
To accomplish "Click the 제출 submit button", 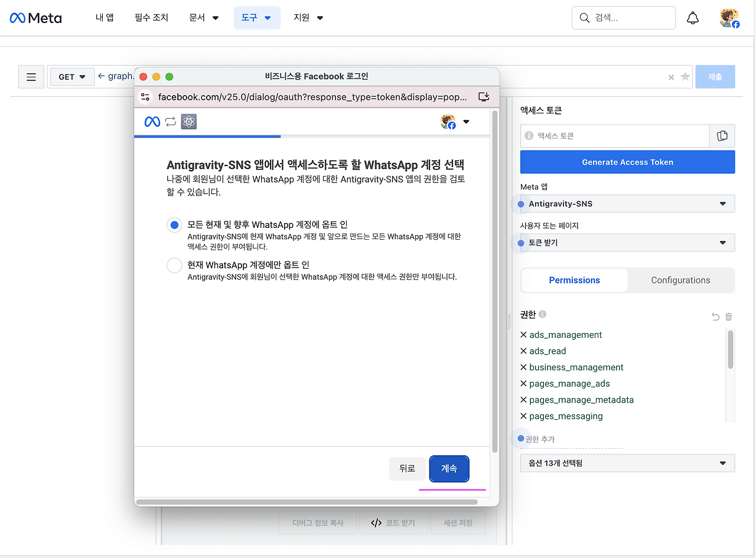I will point(715,77).
